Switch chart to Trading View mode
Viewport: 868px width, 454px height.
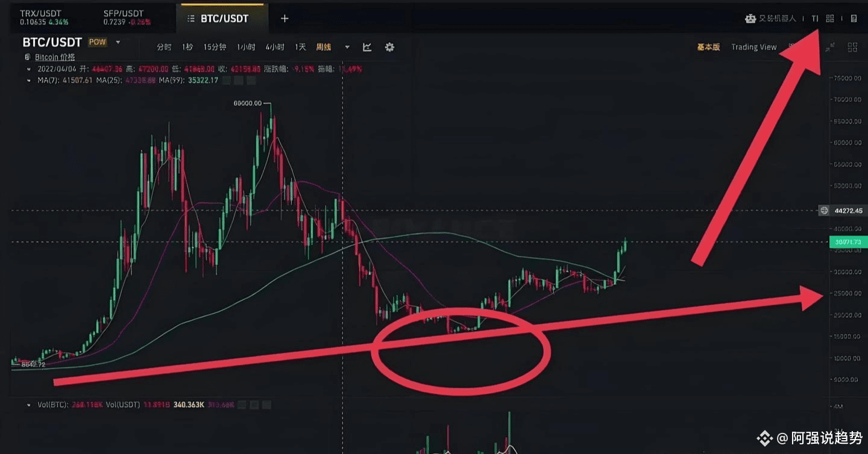753,47
